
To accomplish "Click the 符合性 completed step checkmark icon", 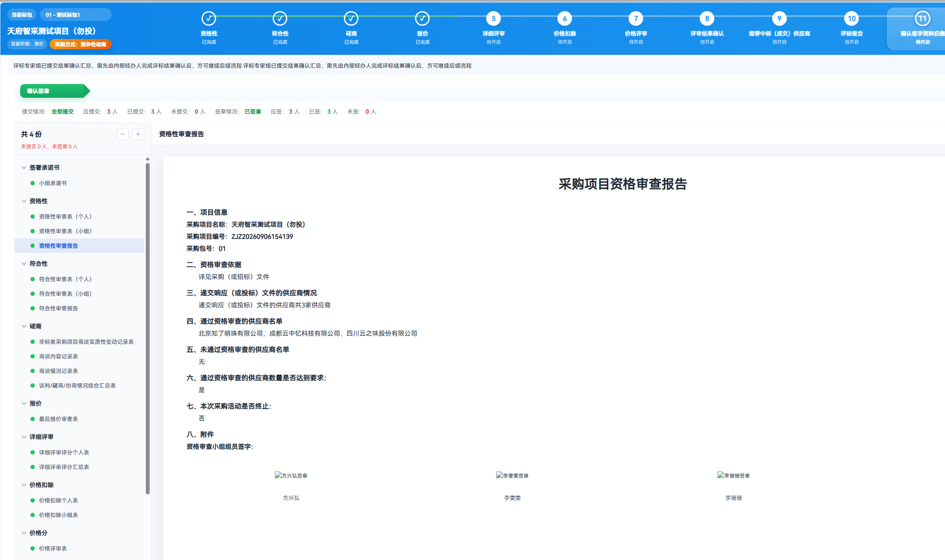I will click(280, 18).
